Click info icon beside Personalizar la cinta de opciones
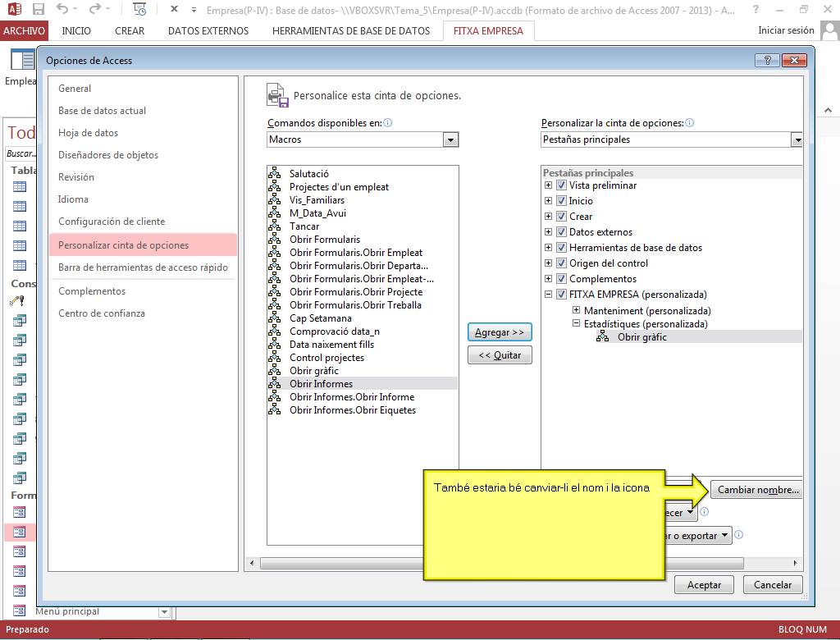Image resolution: width=840 pixels, height=640 pixels. (689, 123)
